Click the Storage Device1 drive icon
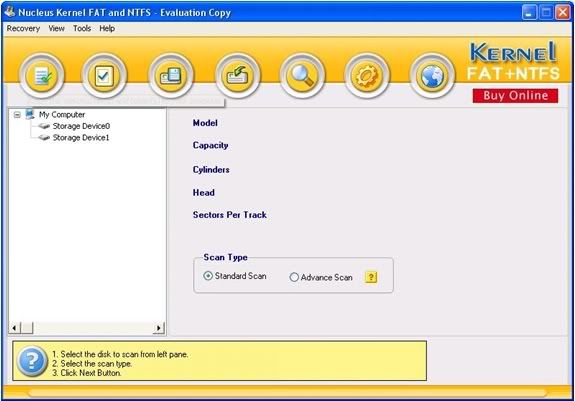 44,138
